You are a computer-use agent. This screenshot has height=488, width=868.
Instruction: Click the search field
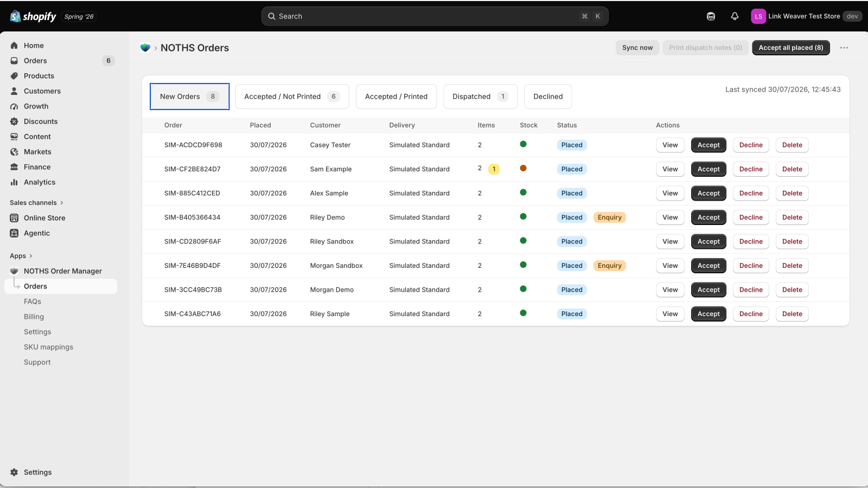(x=435, y=16)
